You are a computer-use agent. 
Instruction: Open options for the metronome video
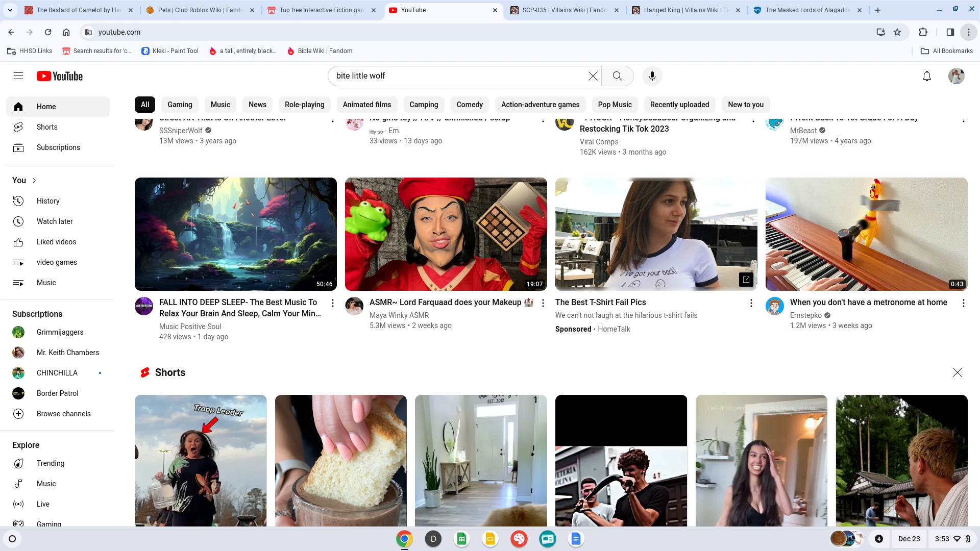click(963, 303)
